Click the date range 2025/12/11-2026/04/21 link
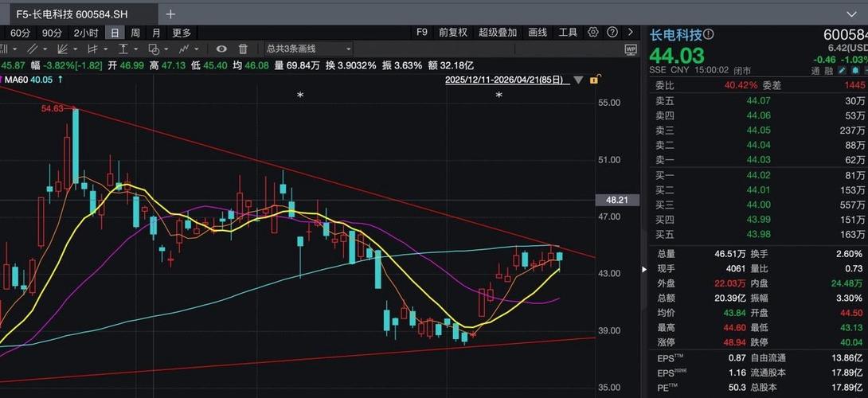 tap(507, 80)
